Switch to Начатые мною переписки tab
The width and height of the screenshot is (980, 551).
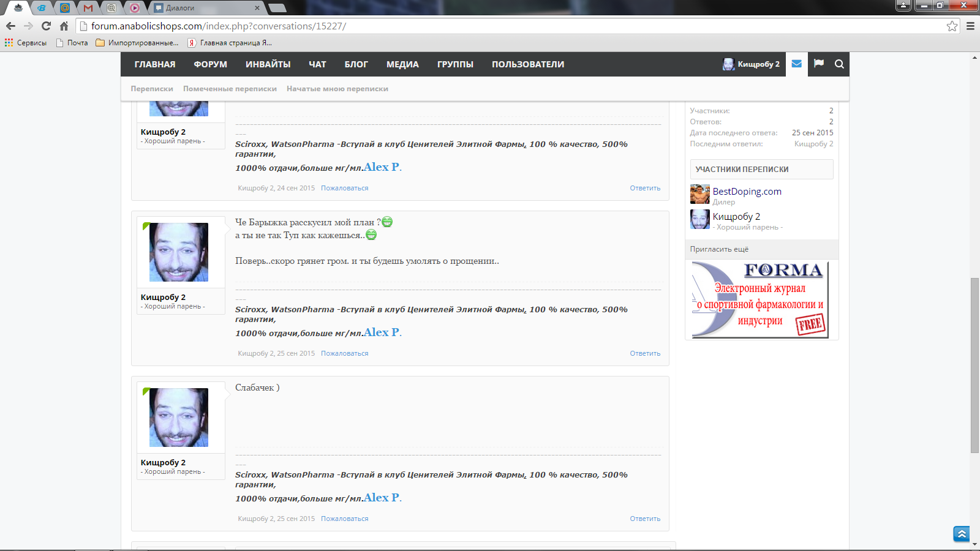pyautogui.click(x=337, y=89)
